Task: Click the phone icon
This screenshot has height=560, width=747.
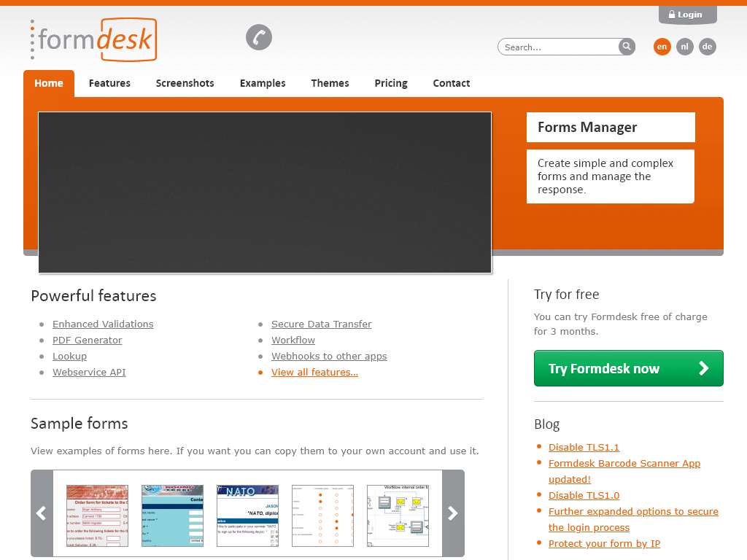Action: pos(258,37)
